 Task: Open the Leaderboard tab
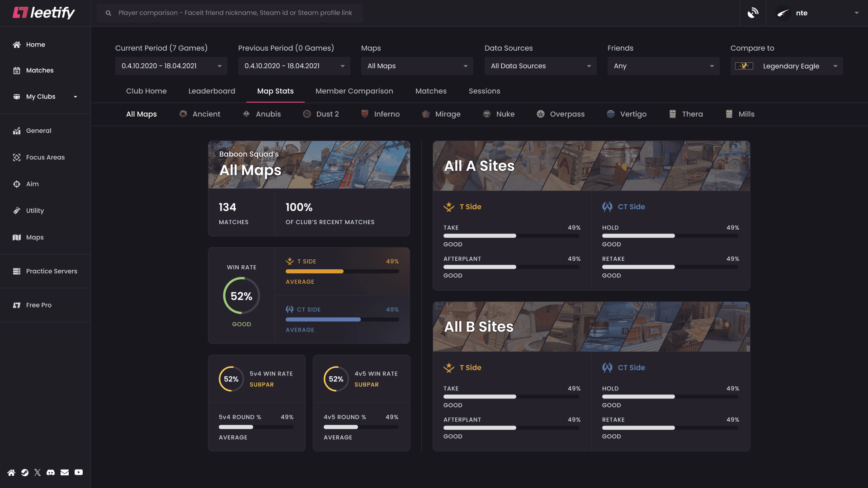click(x=212, y=91)
